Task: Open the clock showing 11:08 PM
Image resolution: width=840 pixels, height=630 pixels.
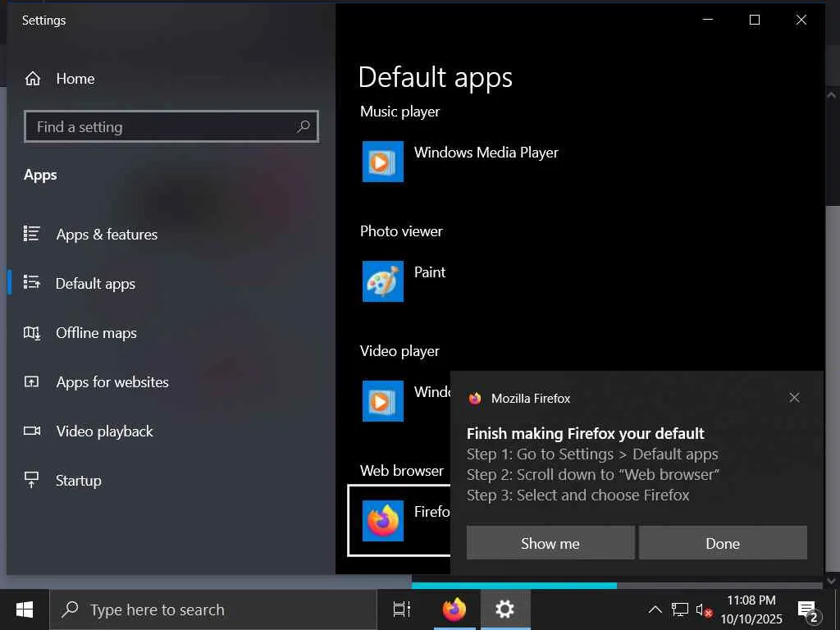Action: [751, 609]
